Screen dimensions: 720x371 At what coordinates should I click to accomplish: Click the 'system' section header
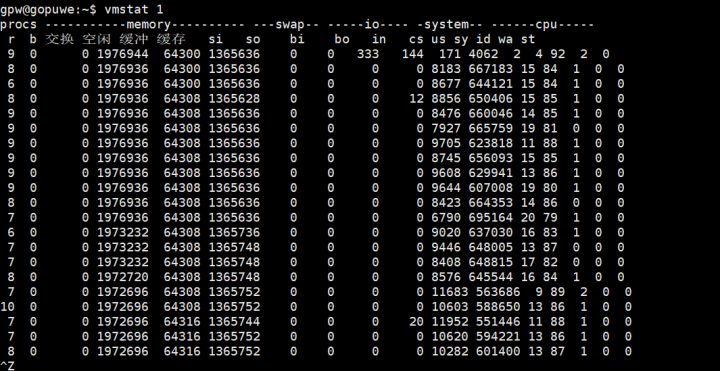446,24
